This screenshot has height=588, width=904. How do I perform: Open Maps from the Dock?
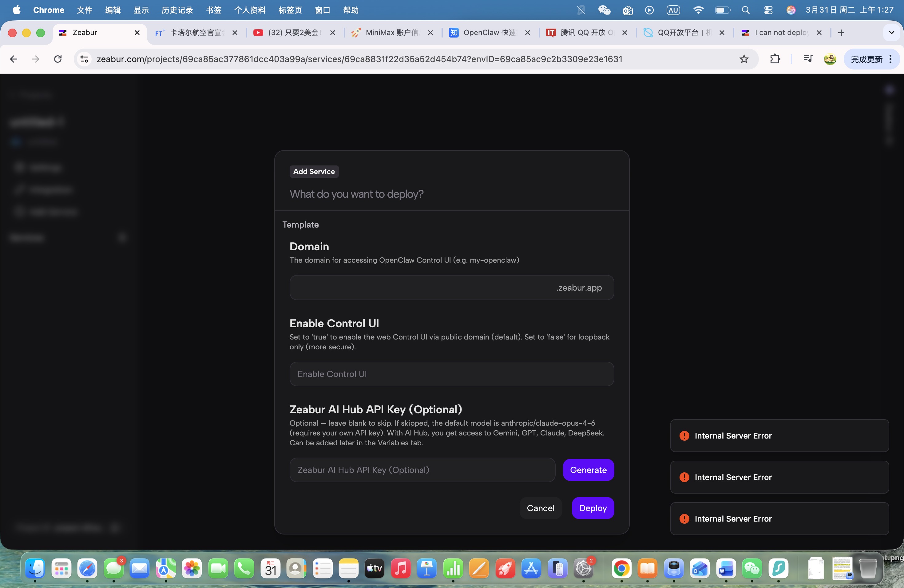pyautogui.click(x=166, y=568)
